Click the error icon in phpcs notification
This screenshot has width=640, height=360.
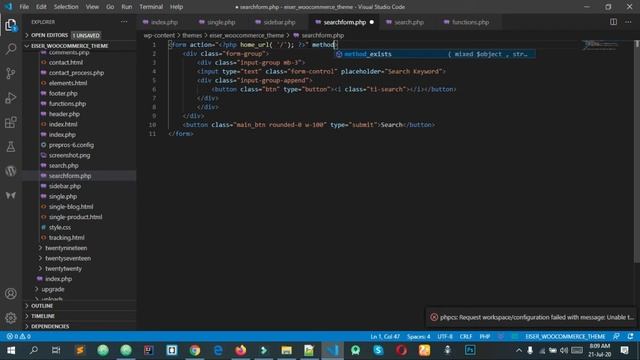[x=434, y=317]
